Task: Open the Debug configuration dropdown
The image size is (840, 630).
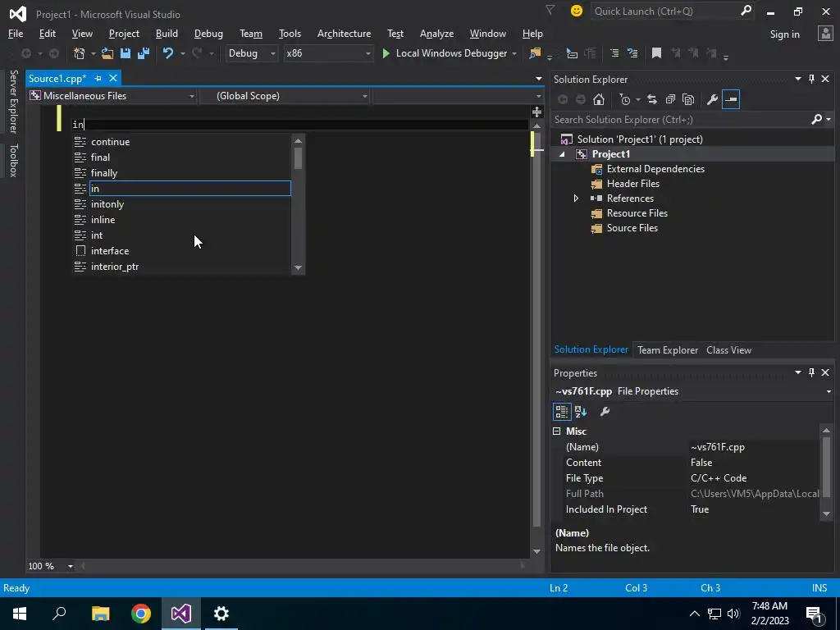Action: (x=251, y=53)
